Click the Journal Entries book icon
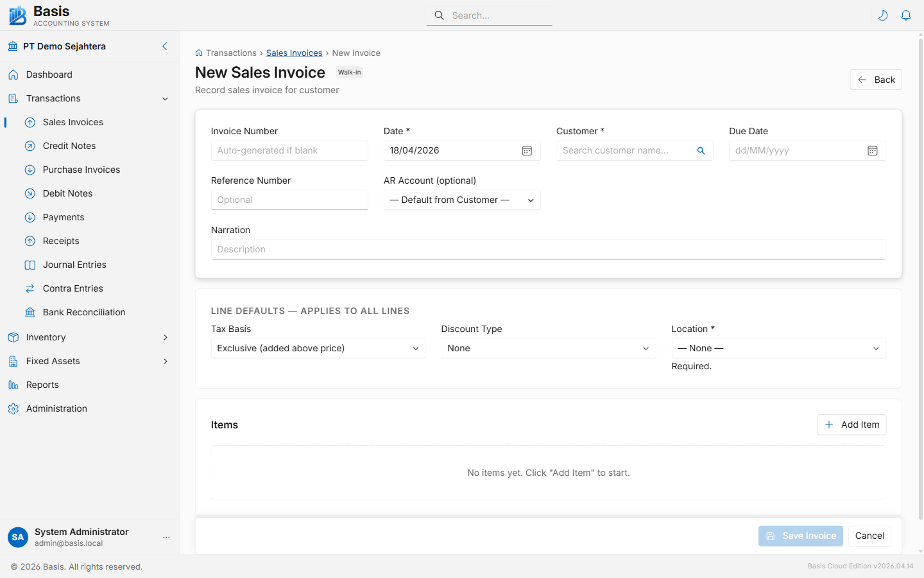Screen dimensions: 924x578 point(30,265)
